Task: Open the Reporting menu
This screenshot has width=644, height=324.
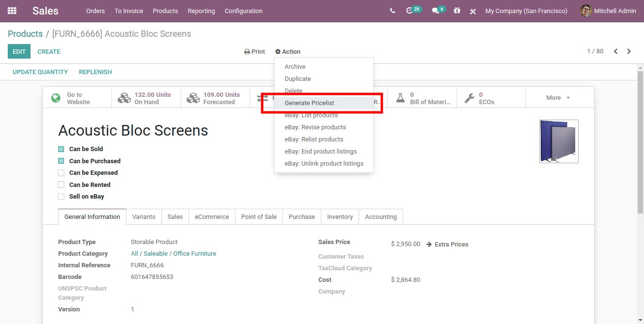Action: pyautogui.click(x=201, y=11)
